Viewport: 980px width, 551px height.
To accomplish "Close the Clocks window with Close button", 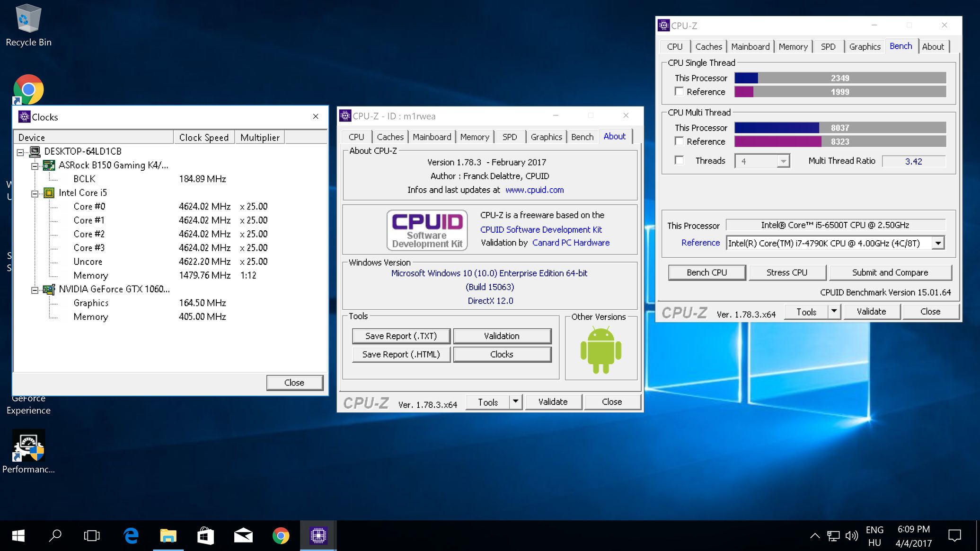I will (294, 383).
